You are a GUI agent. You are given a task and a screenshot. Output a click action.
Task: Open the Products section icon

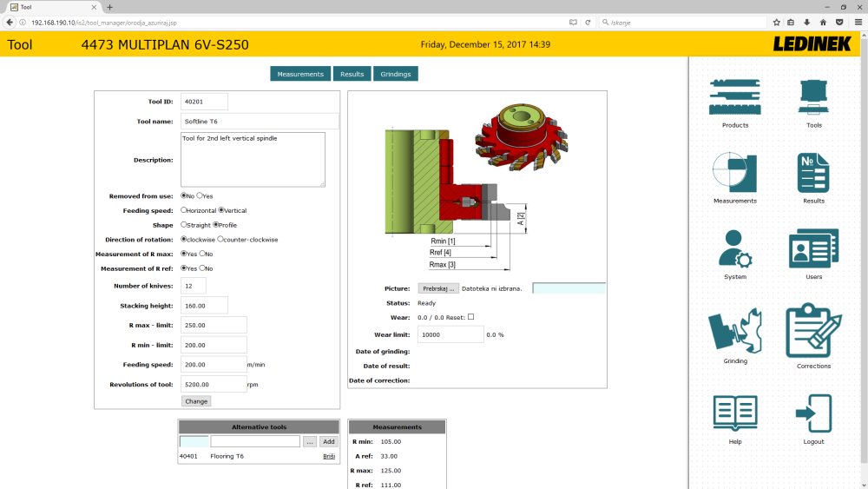pos(734,97)
